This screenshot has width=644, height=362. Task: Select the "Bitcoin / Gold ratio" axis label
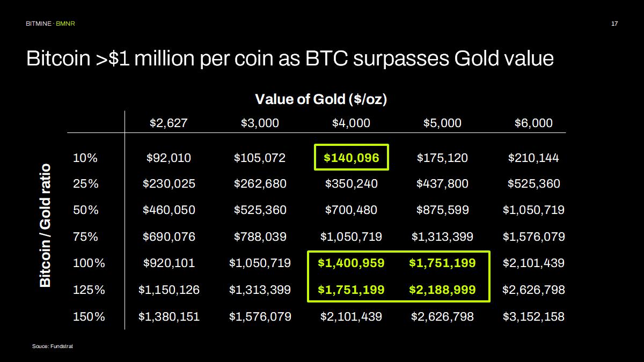click(46, 225)
